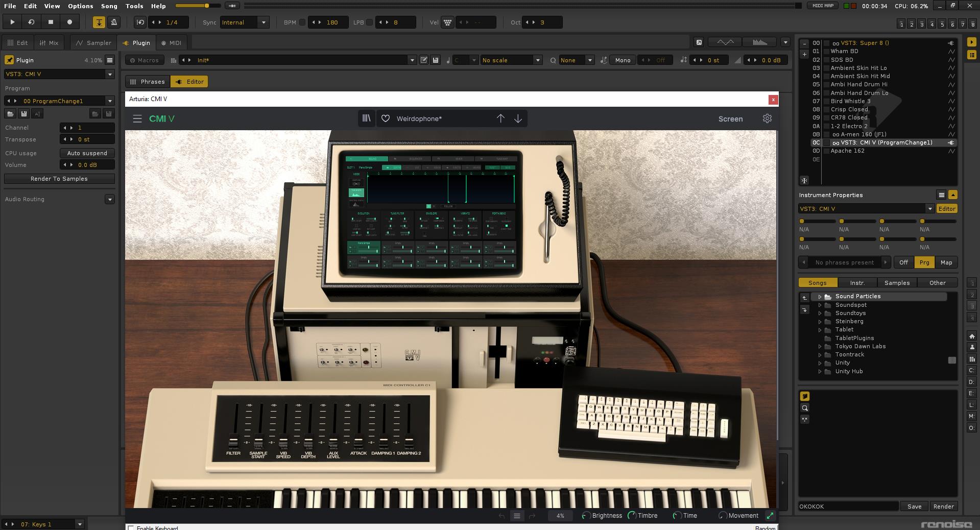Click the disk browser home icon

click(972, 336)
